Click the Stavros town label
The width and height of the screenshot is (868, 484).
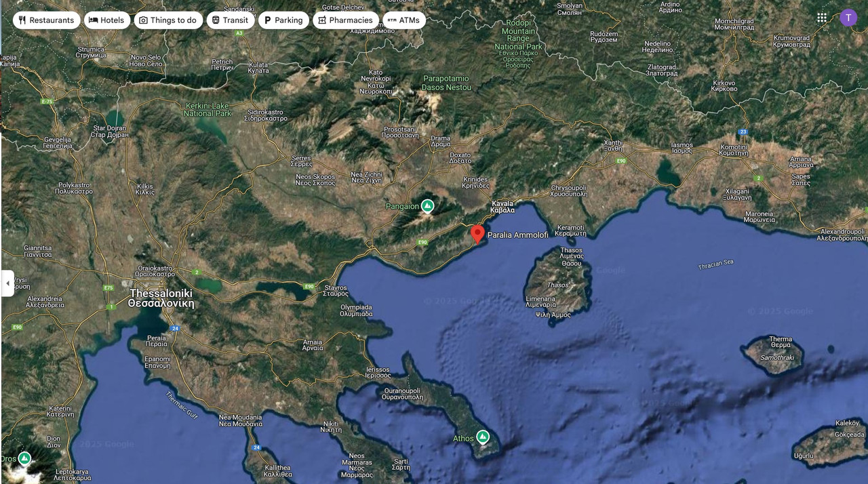[336, 290]
